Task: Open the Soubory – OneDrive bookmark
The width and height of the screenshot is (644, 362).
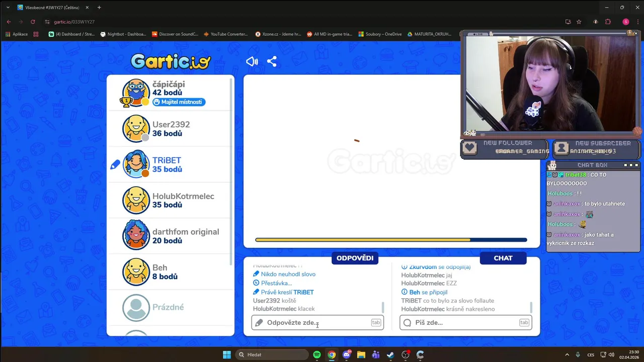Action: (380, 34)
